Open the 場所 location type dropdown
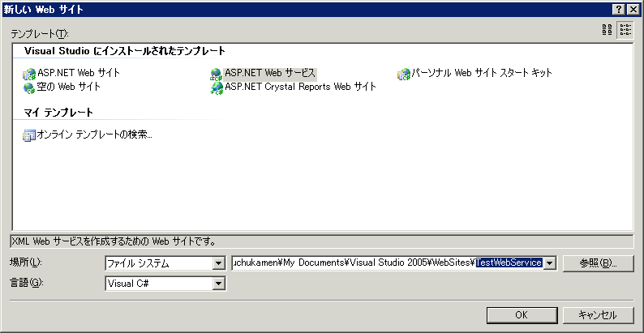The width and height of the screenshot is (644, 333). point(219,263)
